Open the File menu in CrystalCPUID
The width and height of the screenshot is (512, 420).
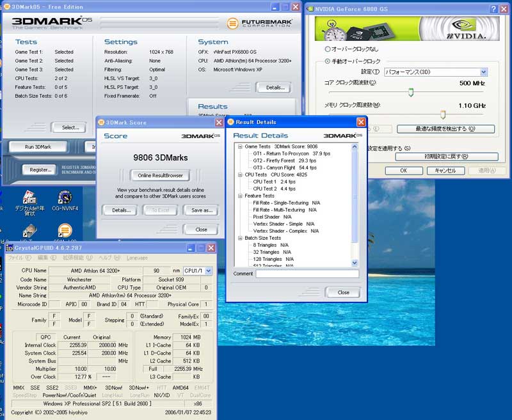point(19,258)
